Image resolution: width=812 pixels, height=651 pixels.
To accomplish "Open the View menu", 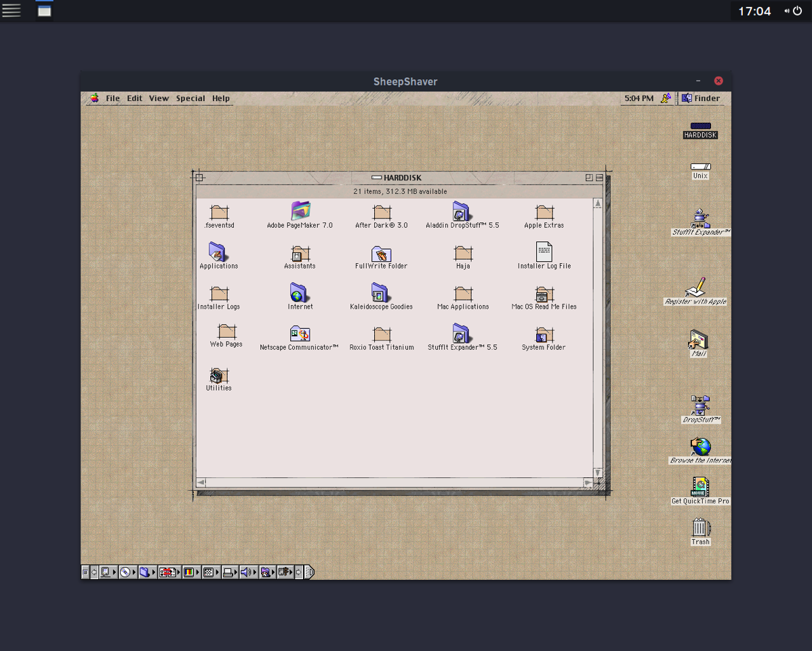I will [159, 98].
